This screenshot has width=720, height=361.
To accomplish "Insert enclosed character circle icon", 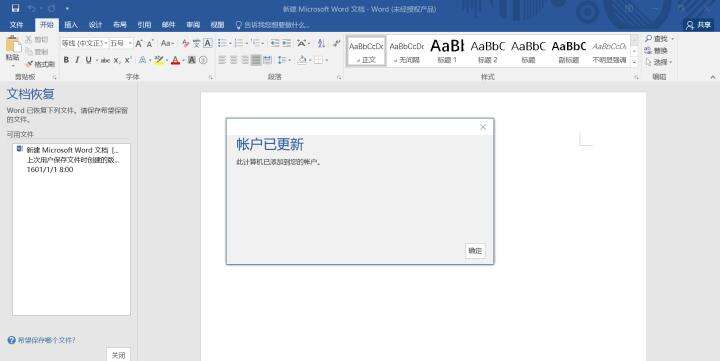I will pos(203,60).
